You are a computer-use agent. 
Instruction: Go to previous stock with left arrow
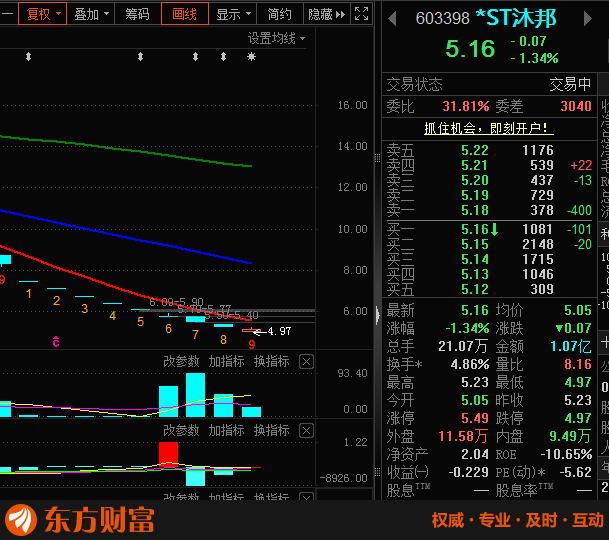392,19
